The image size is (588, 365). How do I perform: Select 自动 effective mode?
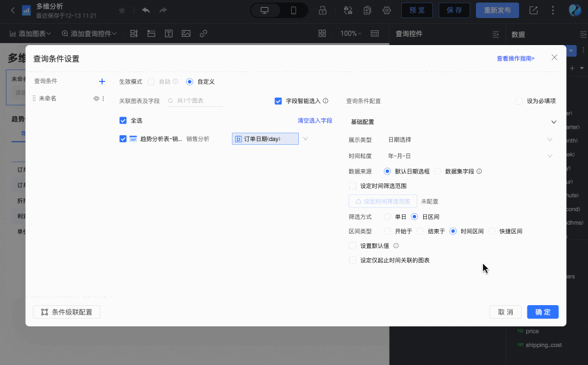(x=151, y=82)
